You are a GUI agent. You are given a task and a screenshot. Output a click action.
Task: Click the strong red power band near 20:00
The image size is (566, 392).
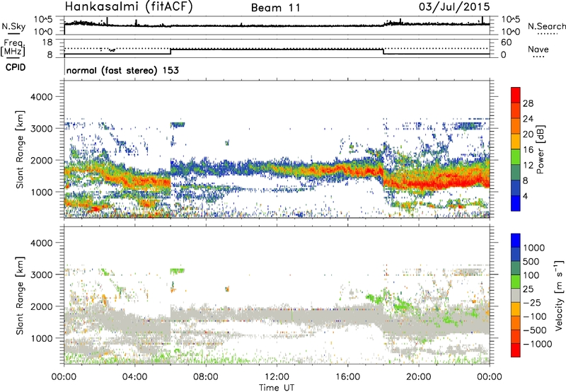tap(419, 183)
